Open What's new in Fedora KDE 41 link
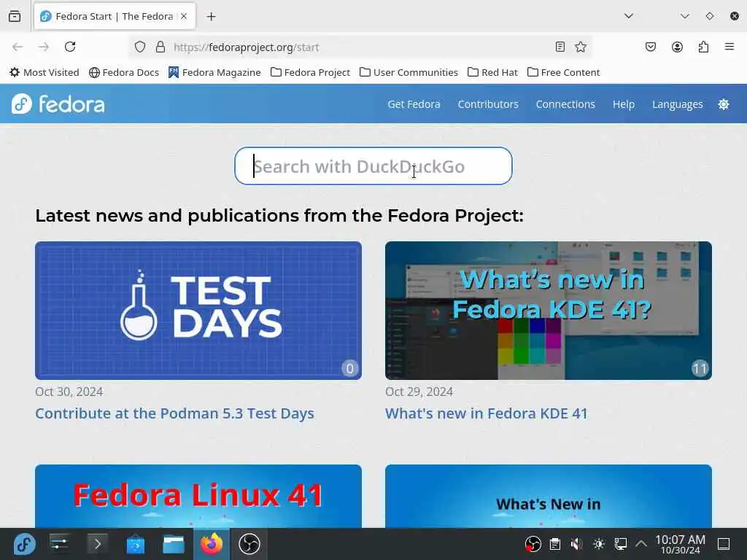Image resolution: width=747 pixels, height=560 pixels. (x=487, y=413)
